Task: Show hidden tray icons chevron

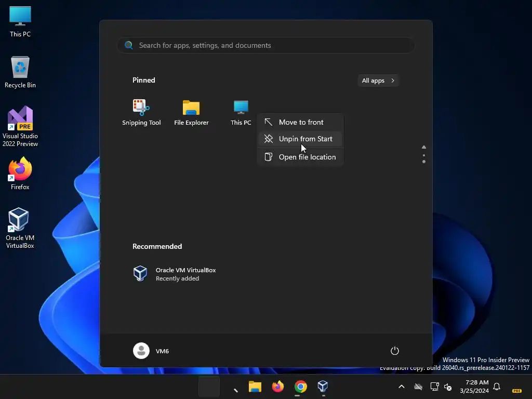Action: (x=402, y=387)
